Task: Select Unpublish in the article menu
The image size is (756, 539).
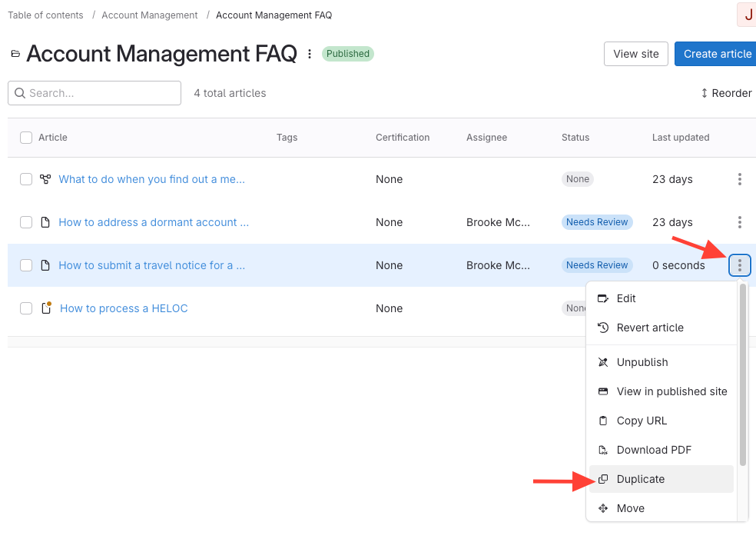Action: [x=642, y=362]
